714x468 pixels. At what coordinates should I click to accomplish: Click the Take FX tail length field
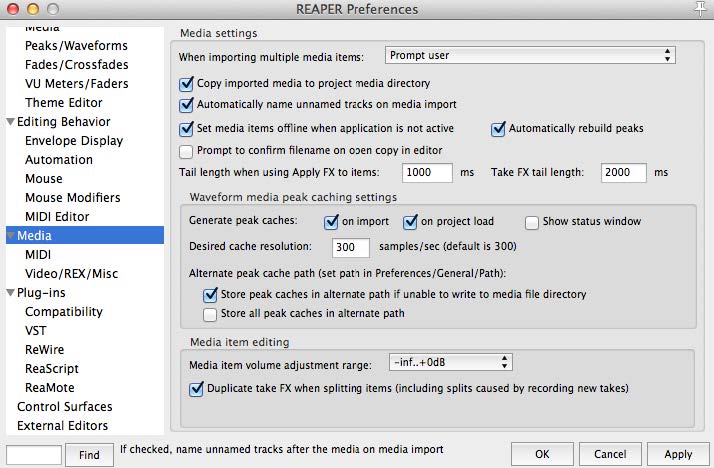tap(623, 173)
